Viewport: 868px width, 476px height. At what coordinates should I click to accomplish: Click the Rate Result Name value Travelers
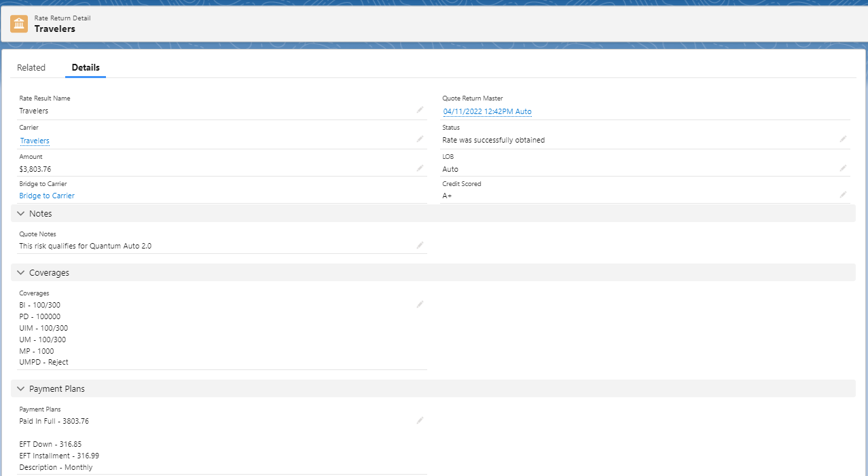pos(34,111)
